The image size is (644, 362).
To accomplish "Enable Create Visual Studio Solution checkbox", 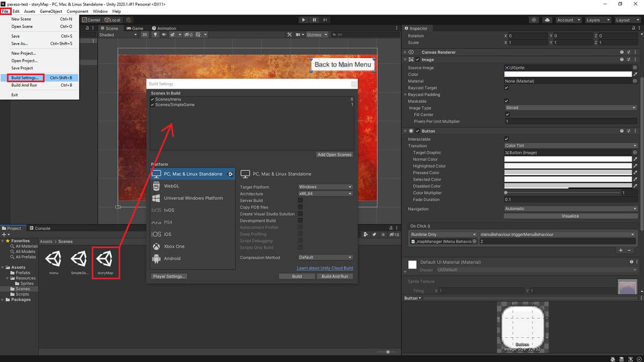I will coord(301,214).
